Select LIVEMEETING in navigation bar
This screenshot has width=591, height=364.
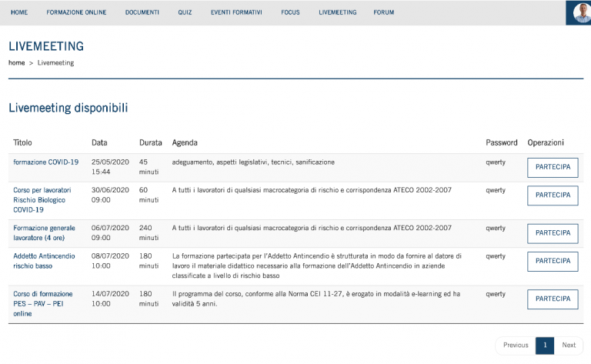pos(338,12)
